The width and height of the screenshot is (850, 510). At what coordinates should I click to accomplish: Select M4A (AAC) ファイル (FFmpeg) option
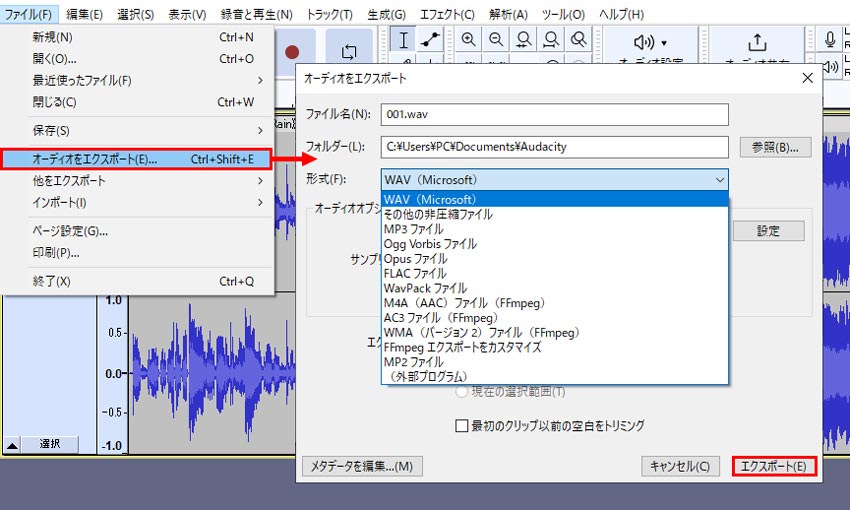(555, 303)
